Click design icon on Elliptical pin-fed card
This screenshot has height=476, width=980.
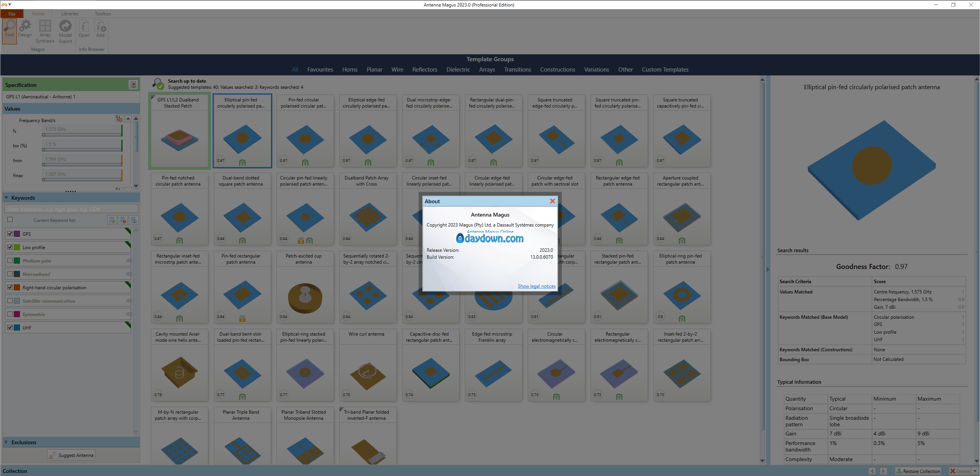[242, 163]
